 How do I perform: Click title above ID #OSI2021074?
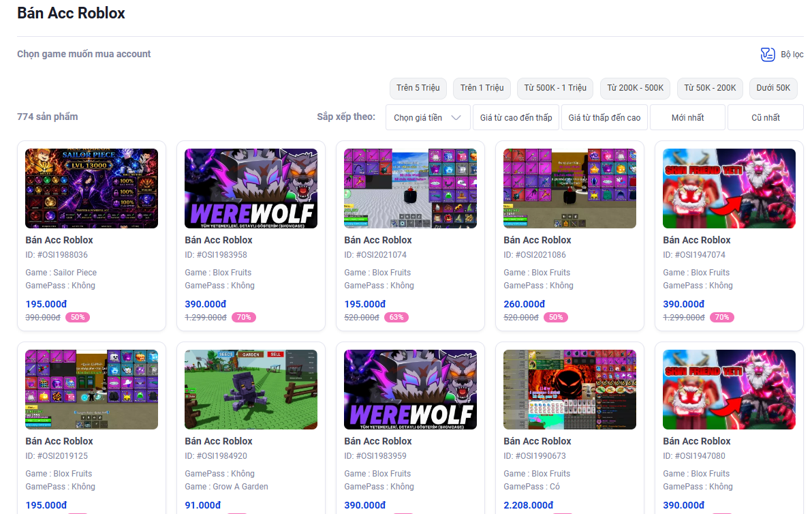point(378,240)
